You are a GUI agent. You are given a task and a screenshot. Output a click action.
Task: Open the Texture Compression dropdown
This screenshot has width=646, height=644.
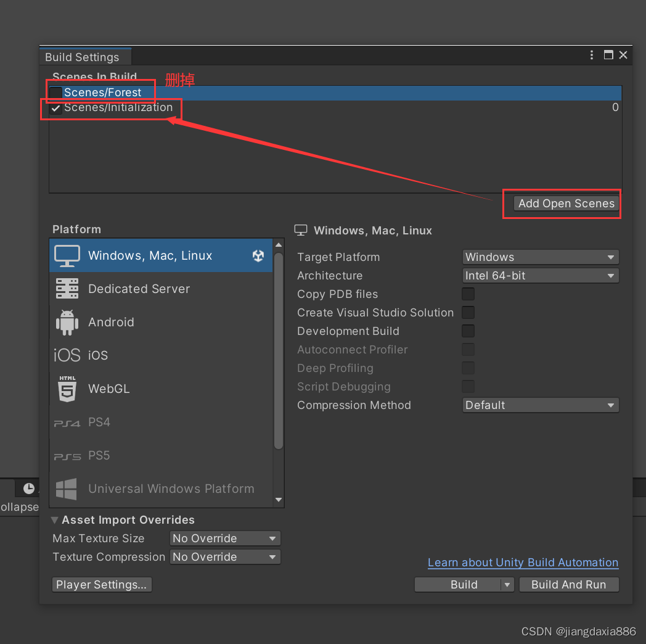(x=225, y=557)
